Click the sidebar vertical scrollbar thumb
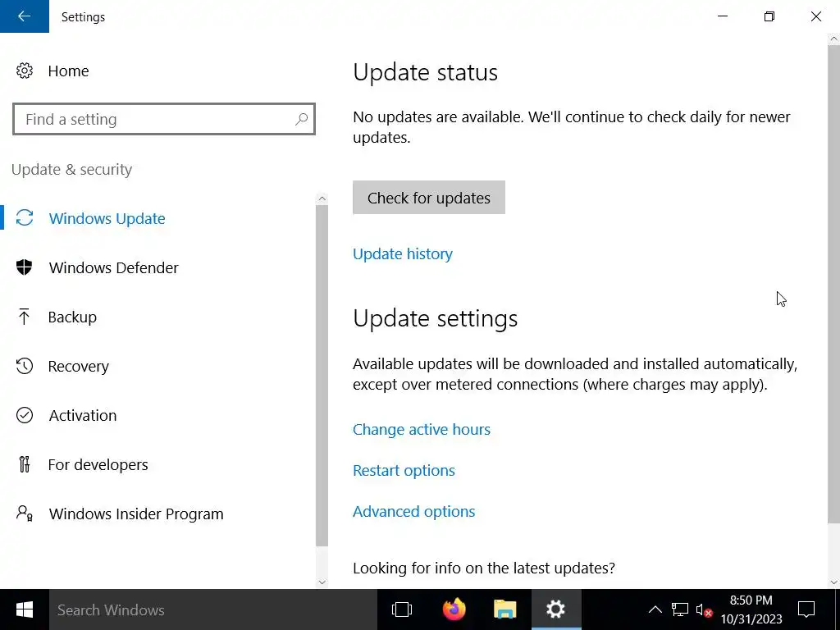This screenshot has height=630, width=840. (x=322, y=375)
